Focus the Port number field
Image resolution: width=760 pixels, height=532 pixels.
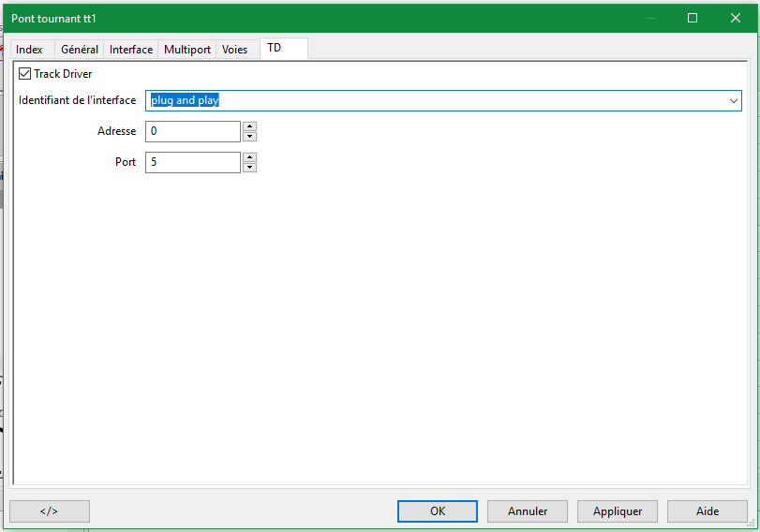pyautogui.click(x=192, y=163)
